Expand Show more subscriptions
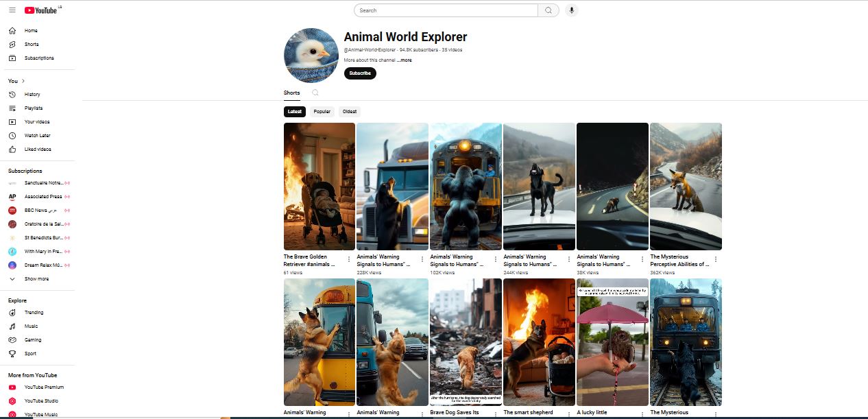The height and width of the screenshot is (419, 868). tap(36, 279)
